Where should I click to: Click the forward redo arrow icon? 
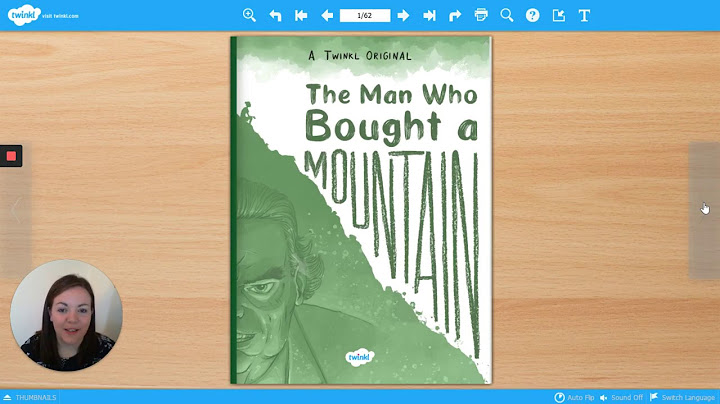click(x=455, y=16)
